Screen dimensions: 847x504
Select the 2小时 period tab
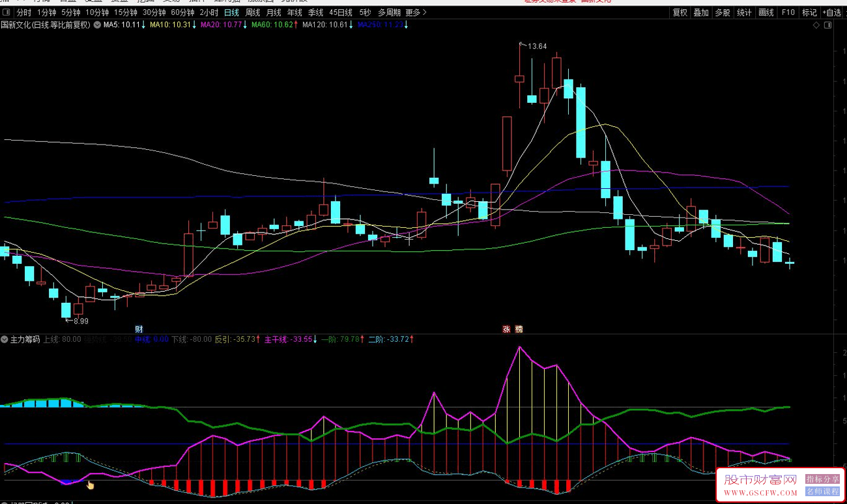tap(209, 12)
